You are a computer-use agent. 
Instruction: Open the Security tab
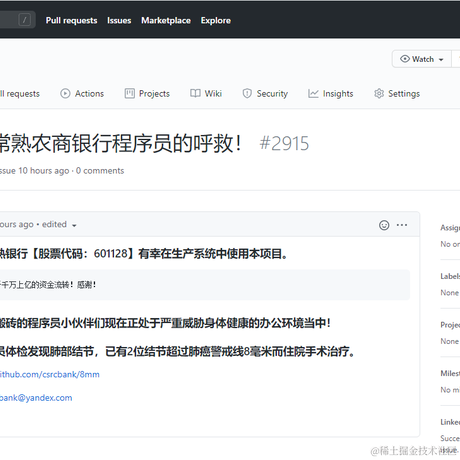point(265,94)
